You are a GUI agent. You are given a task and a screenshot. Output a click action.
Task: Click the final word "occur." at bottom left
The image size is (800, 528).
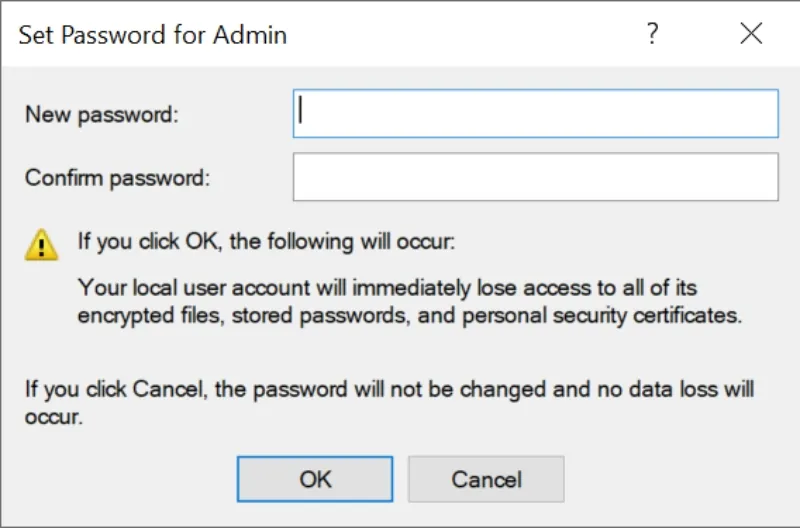[54, 416]
